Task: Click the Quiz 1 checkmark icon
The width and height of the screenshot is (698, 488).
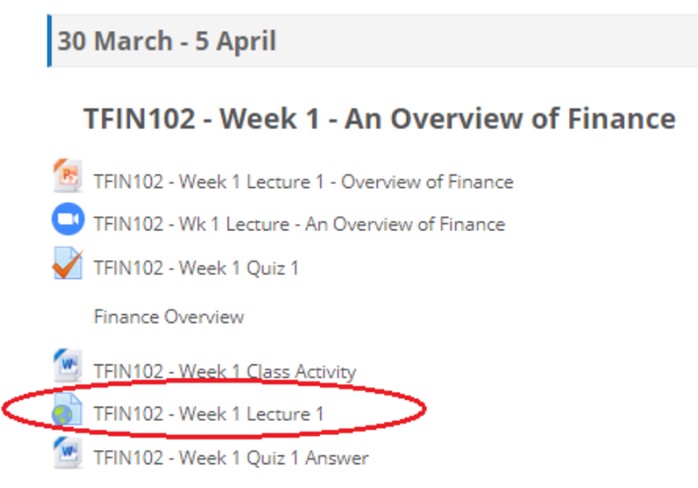Action: coord(67,265)
